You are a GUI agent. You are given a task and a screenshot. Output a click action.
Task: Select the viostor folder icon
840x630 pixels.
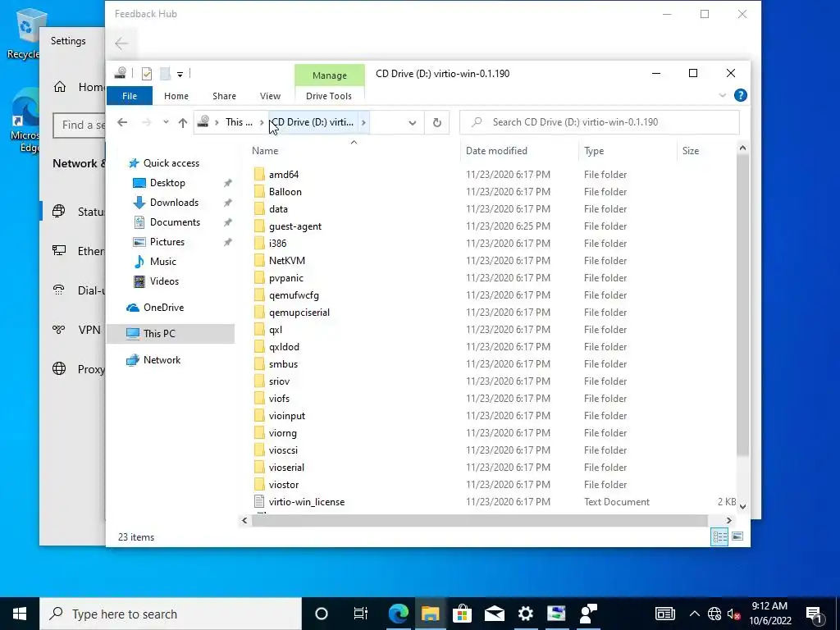[x=259, y=484]
